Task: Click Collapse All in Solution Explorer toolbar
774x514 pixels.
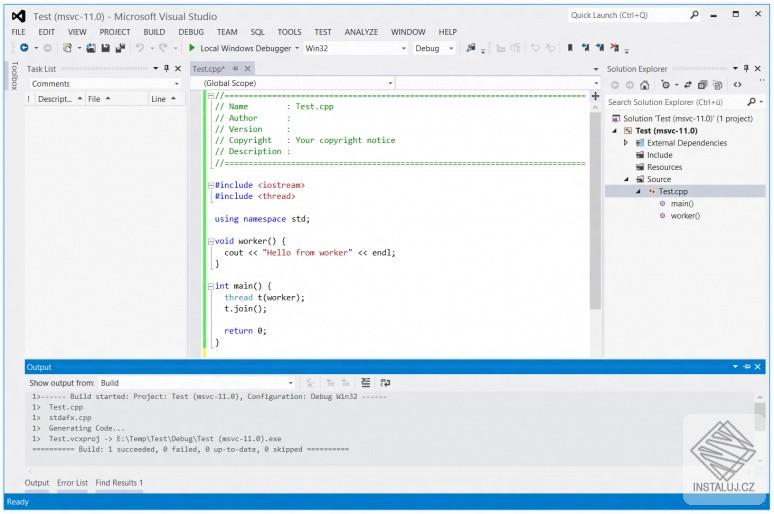Action: (703, 85)
